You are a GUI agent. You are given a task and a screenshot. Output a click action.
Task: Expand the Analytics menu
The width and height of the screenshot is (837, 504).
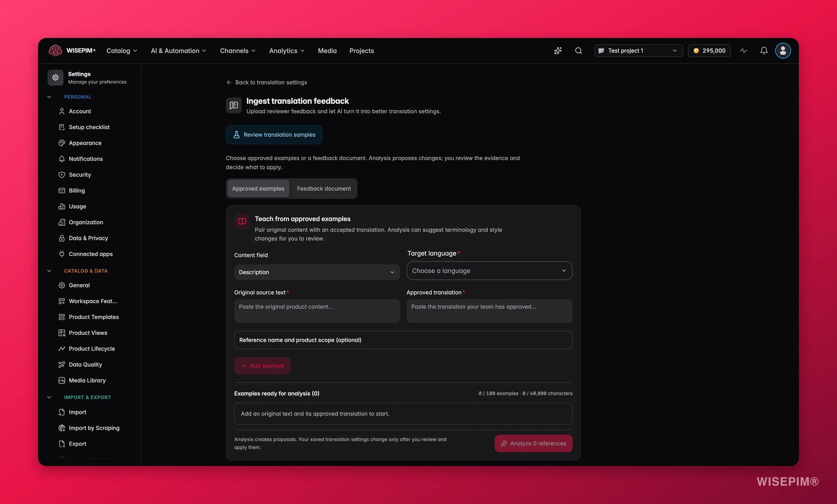point(287,51)
